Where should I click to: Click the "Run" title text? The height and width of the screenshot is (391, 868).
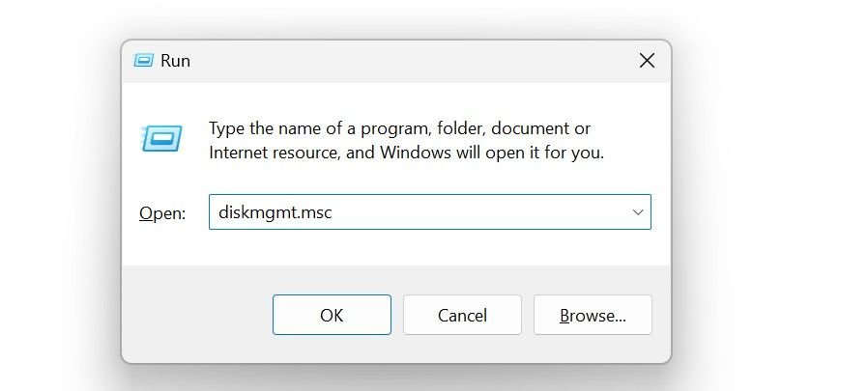coord(175,61)
